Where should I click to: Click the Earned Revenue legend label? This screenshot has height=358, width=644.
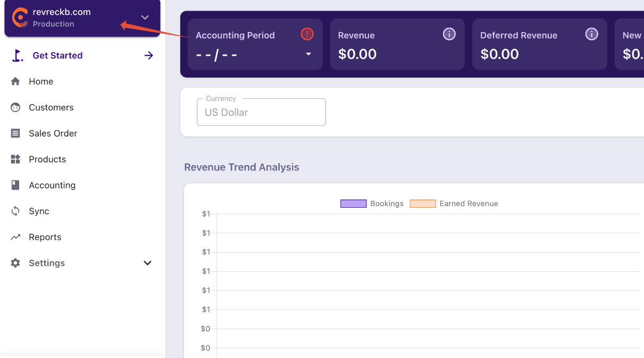click(469, 203)
